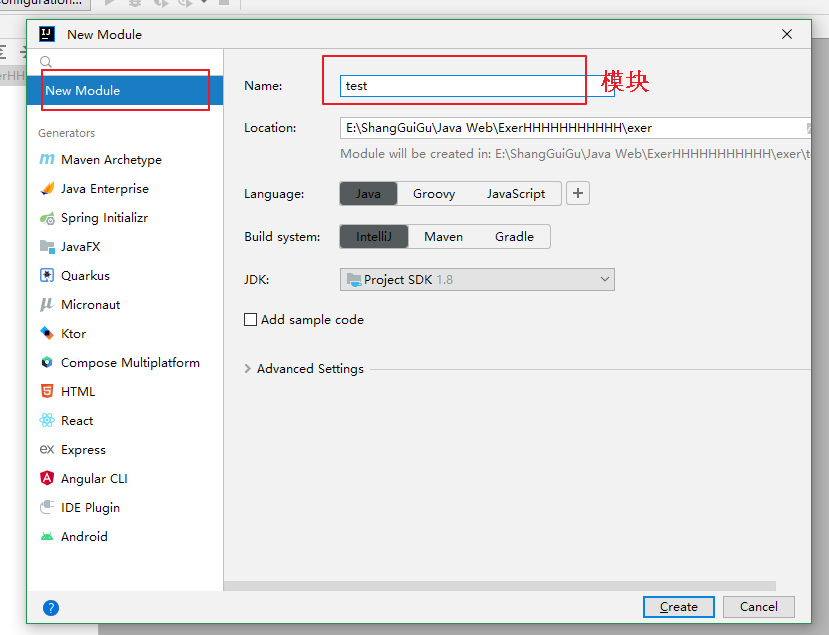Click the IntelliJ IJ logo in title bar
The height and width of the screenshot is (635, 829).
pyautogui.click(x=47, y=34)
